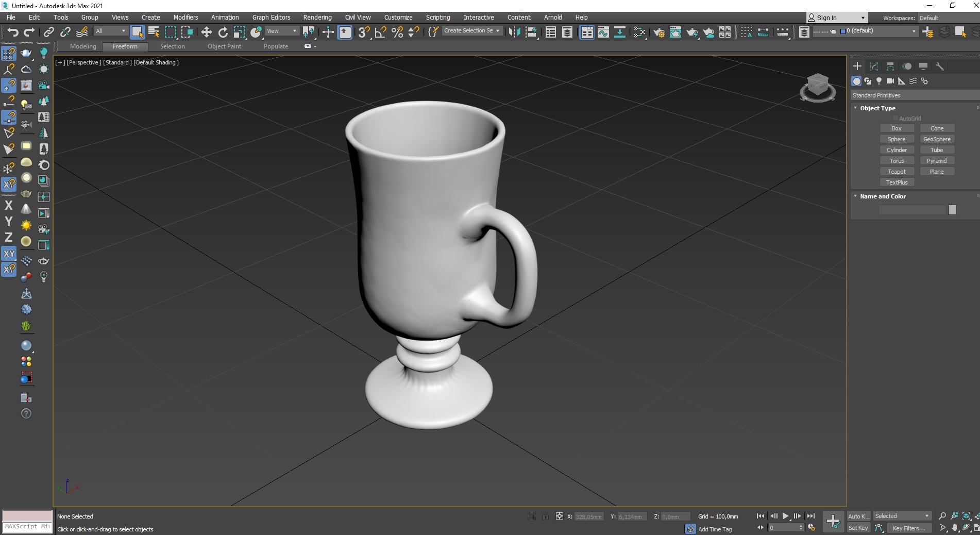The width and height of the screenshot is (980, 535).
Task: Click Render Production teapot icon
Action: tap(692, 32)
